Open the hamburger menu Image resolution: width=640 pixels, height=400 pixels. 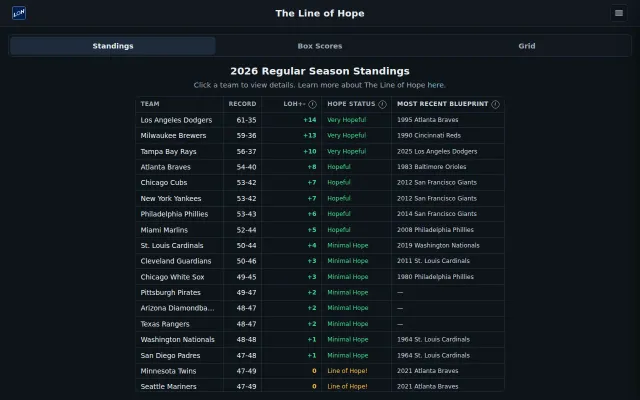pos(619,13)
